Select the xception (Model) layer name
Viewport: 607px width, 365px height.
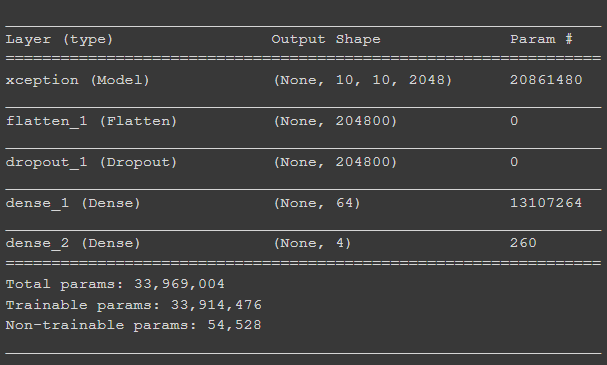[x=77, y=81]
